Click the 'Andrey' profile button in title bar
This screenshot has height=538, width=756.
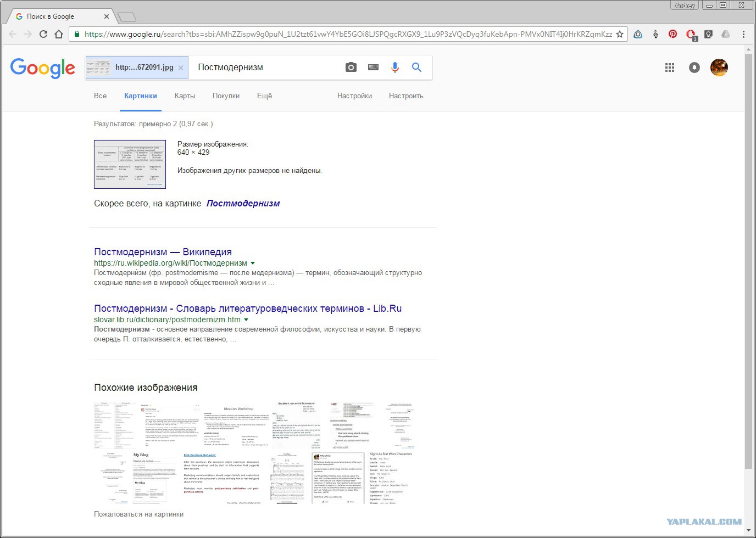pyautogui.click(x=685, y=5)
